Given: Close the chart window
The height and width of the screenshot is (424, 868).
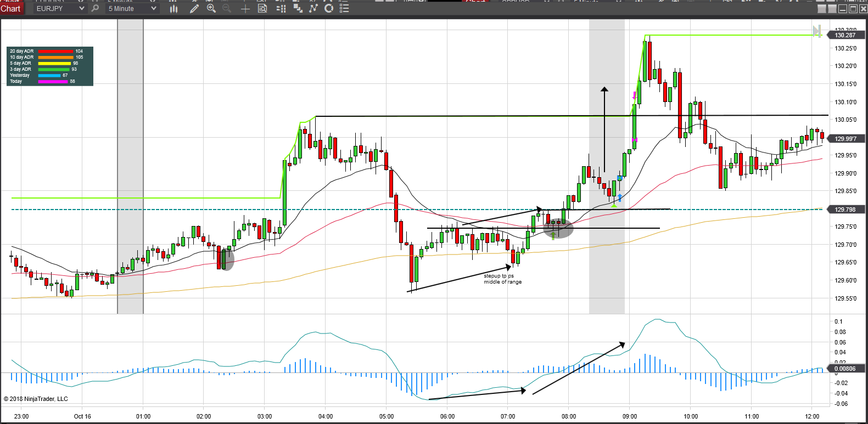Looking at the screenshot, I should point(863,9).
